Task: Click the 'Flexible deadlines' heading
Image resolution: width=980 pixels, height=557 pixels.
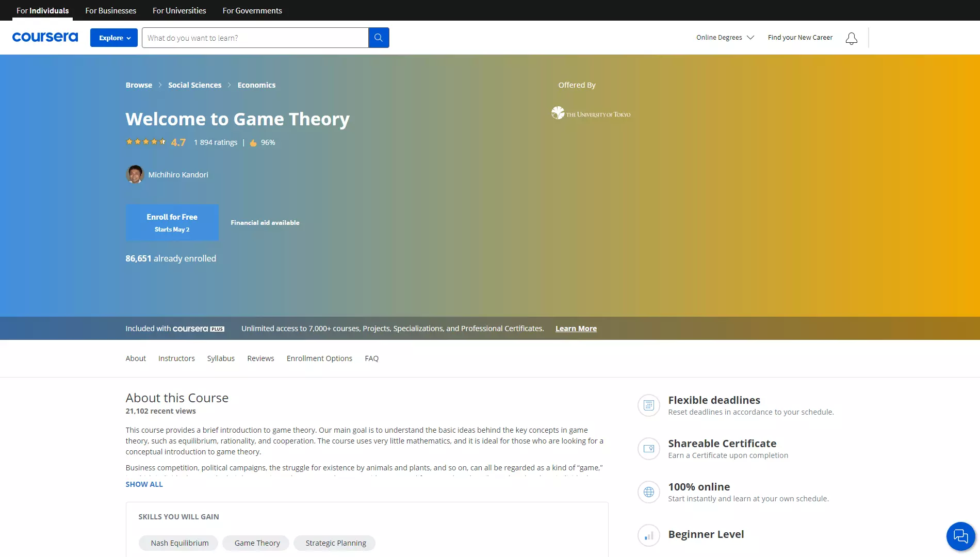Action: 714,400
